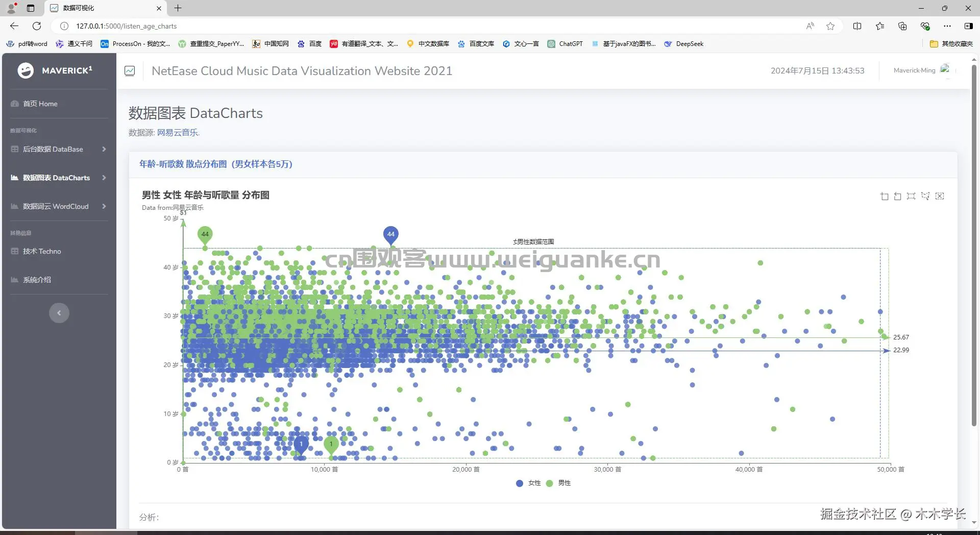Toggle the browser sidebar icon at far right
980x535 pixels.
[968, 26]
